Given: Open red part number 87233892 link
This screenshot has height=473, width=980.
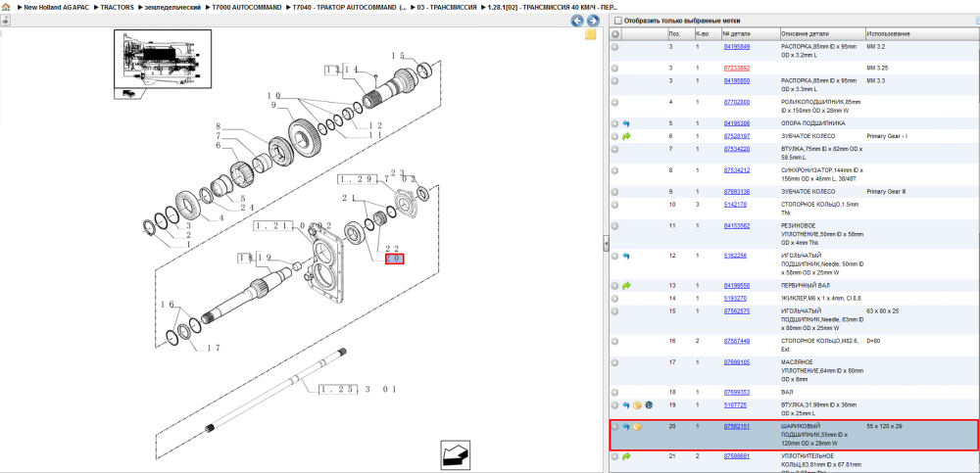Looking at the screenshot, I should pos(737,68).
